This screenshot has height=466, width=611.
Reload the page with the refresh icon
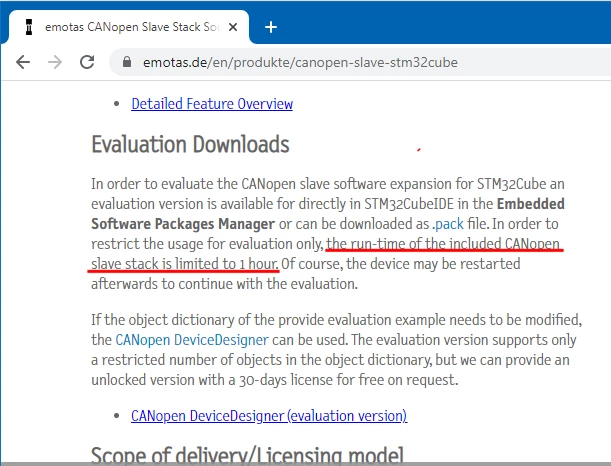(x=87, y=62)
